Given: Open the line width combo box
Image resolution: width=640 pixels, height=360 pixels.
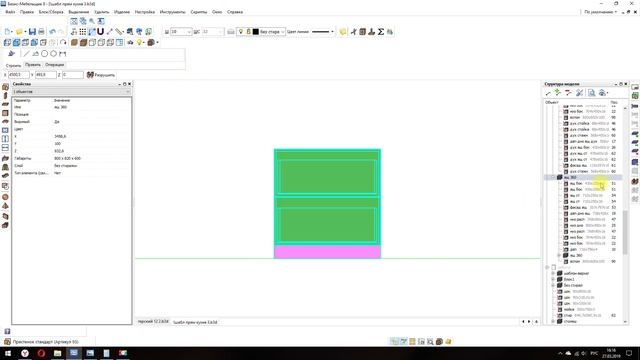Looking at the screenshot, I should click(181, 31).
